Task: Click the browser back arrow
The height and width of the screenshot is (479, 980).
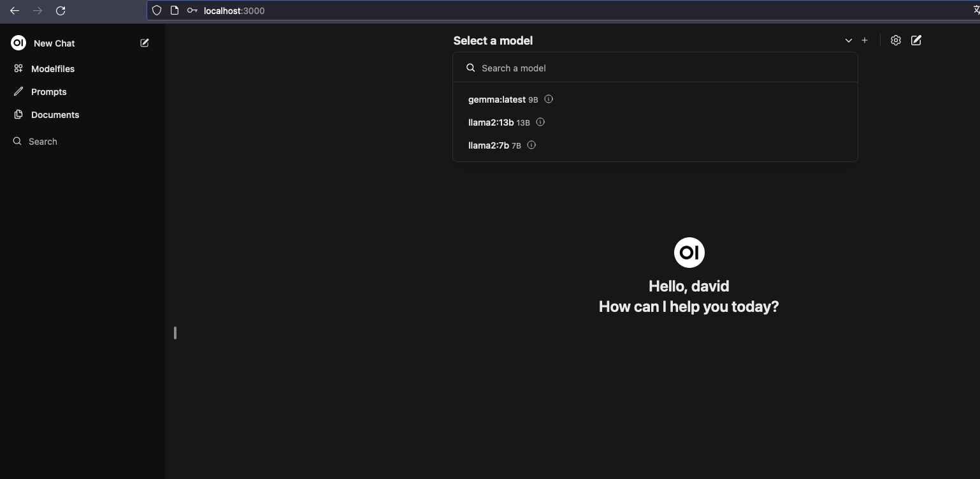Action: [15, 10]
